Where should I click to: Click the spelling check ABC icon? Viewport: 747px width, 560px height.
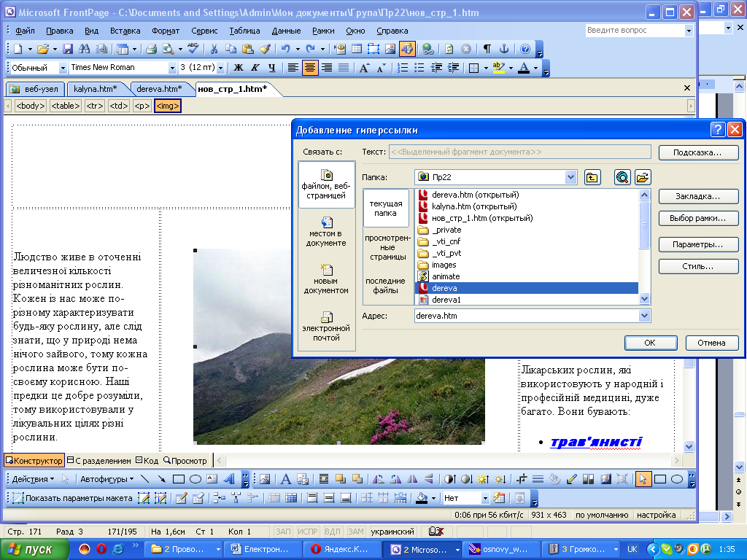pyautogui.click(x=193, y=49)
